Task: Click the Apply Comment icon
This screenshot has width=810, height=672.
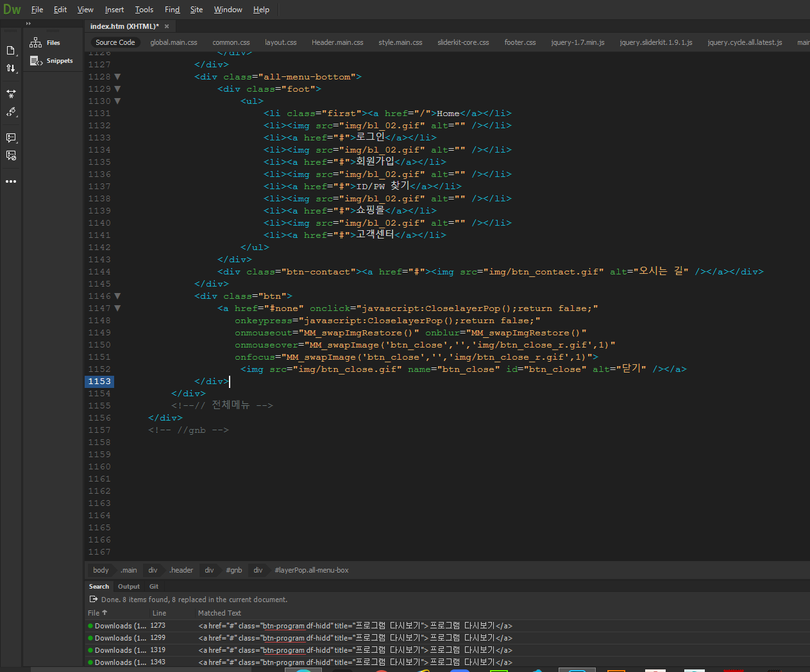Action: point(11,138)
